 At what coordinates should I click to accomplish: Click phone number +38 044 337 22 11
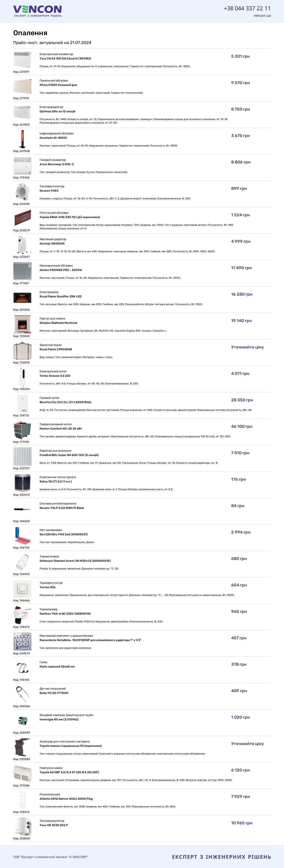point(247,8)
